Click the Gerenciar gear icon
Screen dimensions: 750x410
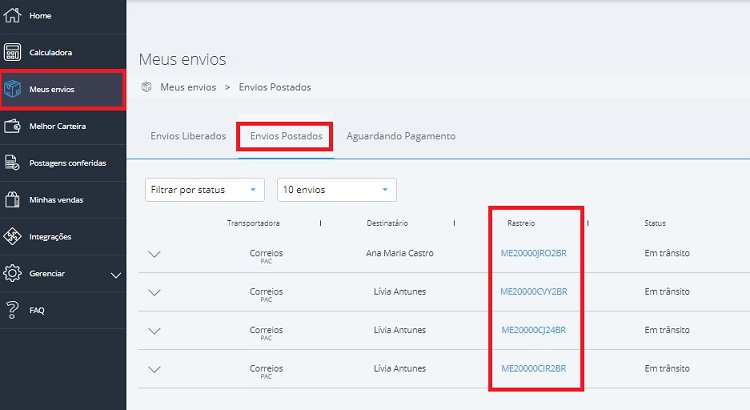(x=12, y=273)
